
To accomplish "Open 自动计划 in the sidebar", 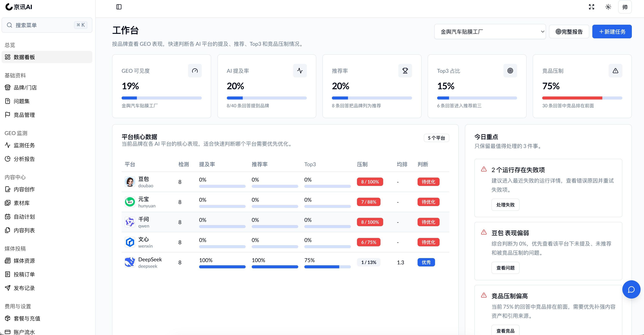I will pos(47,217).
